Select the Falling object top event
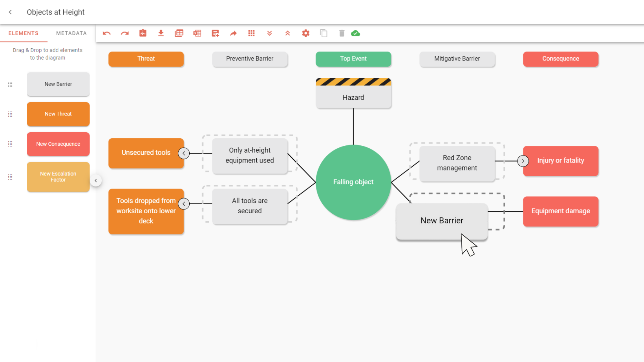 tap(353, 182)
